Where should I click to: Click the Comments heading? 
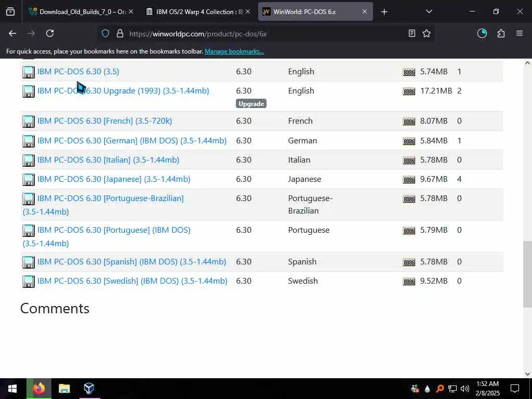(55, 309)
